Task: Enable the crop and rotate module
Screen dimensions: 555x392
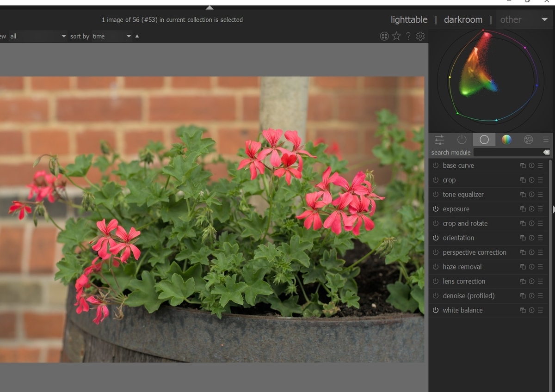Action: (x=435, y=223)
